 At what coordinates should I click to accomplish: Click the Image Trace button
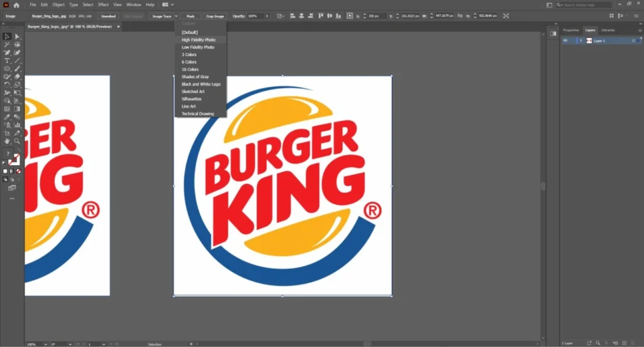162,16
